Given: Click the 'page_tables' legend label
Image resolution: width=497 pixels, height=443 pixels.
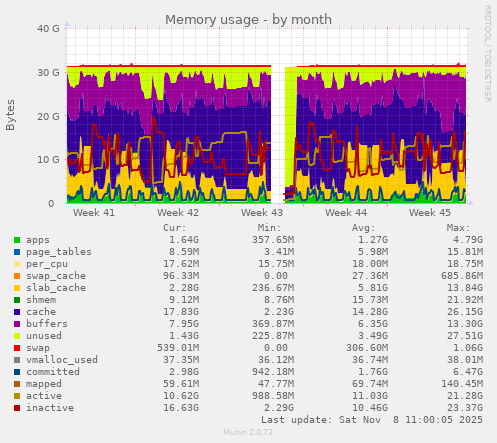Looking at the screenshot, I should (x=59, y=252).
